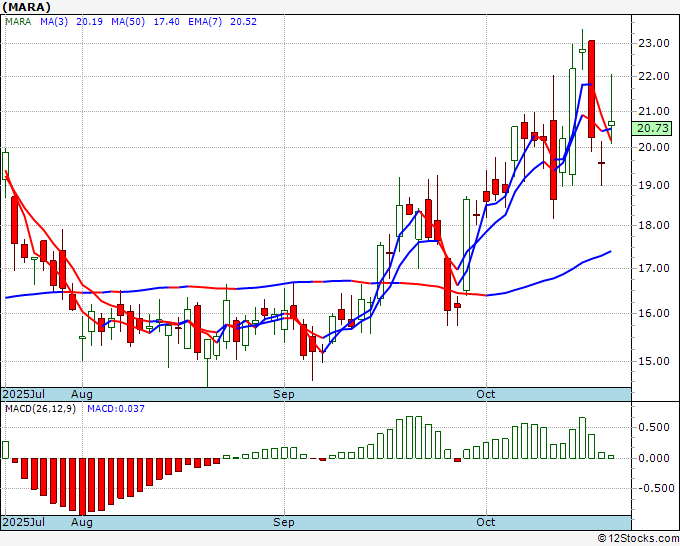Click 2025Jul on the price chart timeline
The image size is (680, 546).
(x=24, y=394)
